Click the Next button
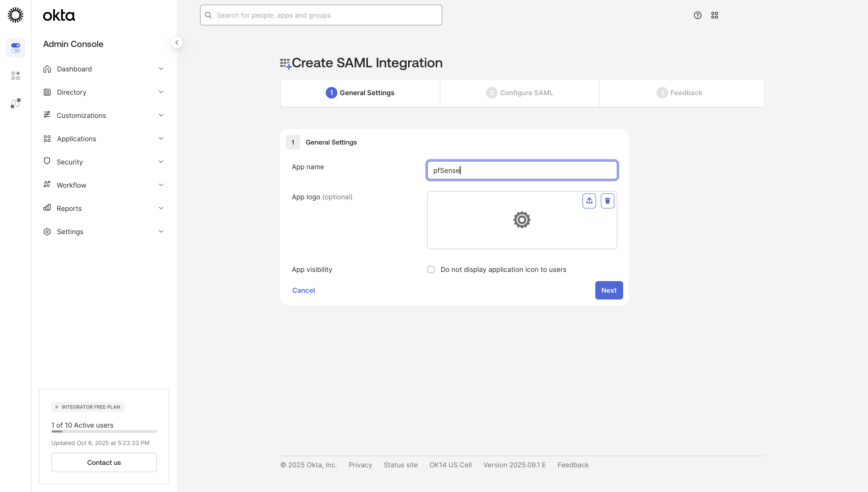 [608, 290]
